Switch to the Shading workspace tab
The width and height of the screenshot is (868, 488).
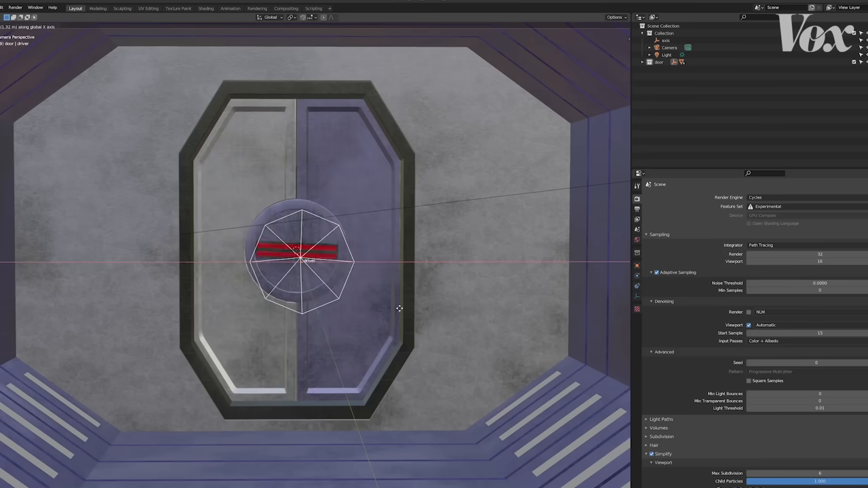[x=205, y=8]
